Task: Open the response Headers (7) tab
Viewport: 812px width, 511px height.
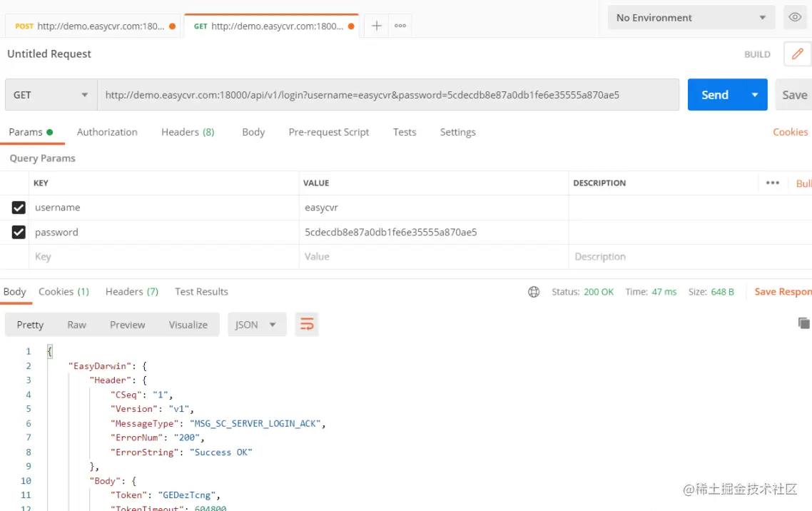Action: click(132, 292)
